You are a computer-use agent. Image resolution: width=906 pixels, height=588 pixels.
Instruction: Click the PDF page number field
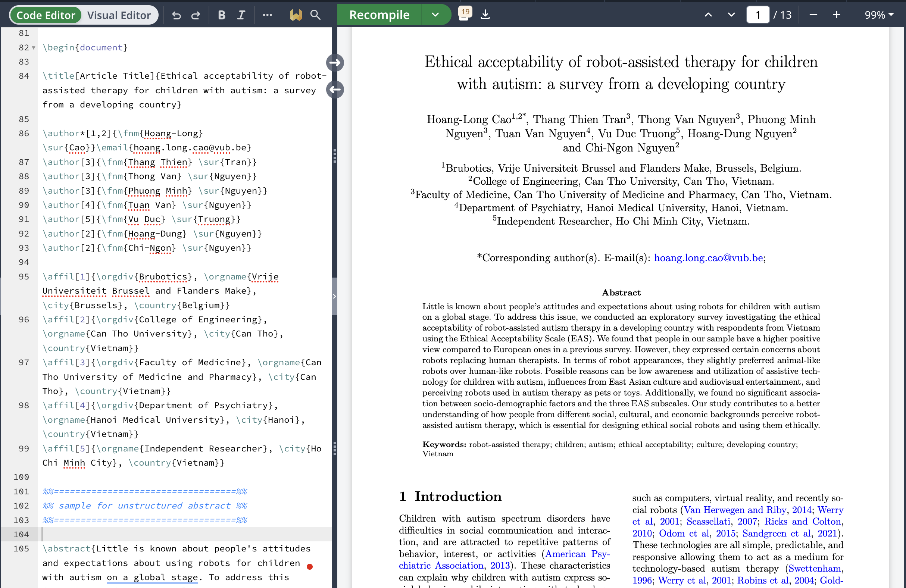point(757,15)
